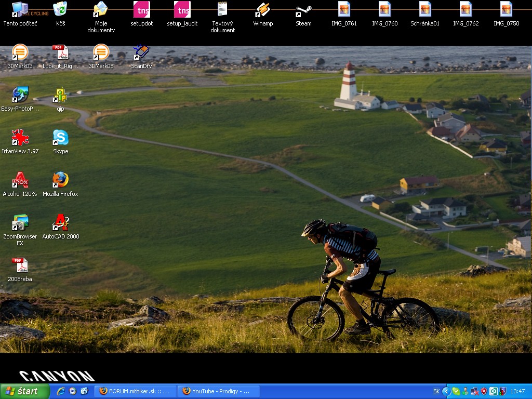Launch Winamp from the desktop

263,10
